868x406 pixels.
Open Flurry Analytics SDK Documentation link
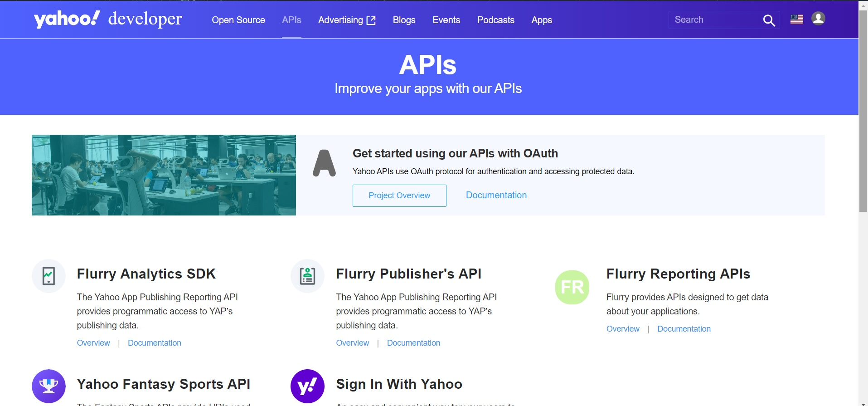pos(155,343)
